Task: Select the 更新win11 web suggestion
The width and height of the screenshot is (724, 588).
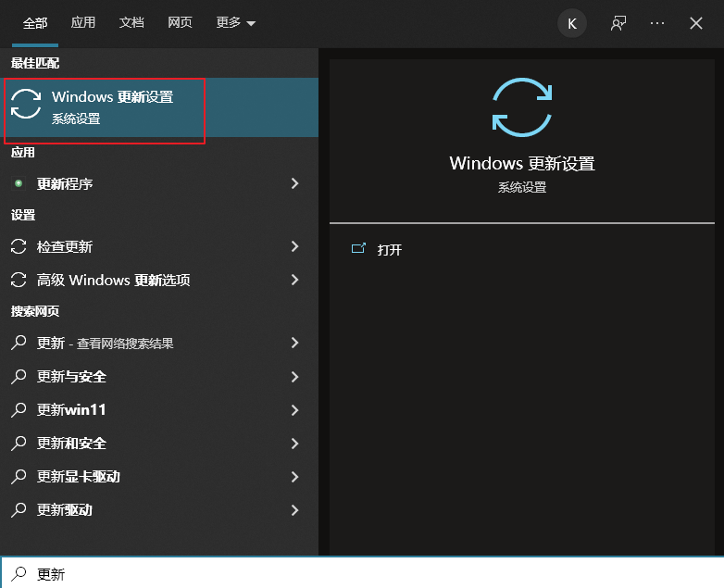Action: click(159, 409)
